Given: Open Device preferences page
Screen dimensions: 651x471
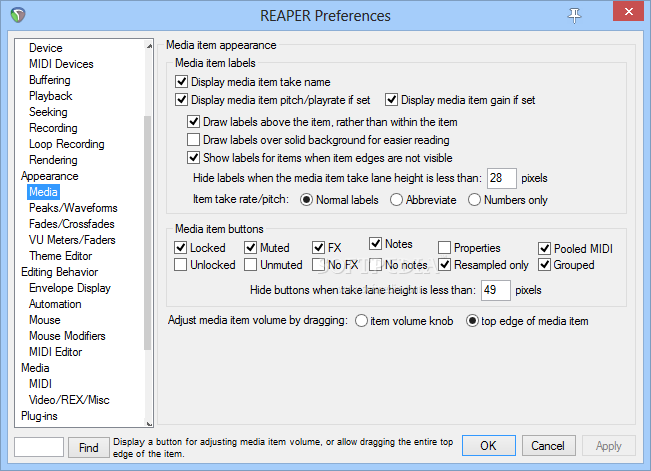Looking at the screenshot, I should (x=46, y=48).
